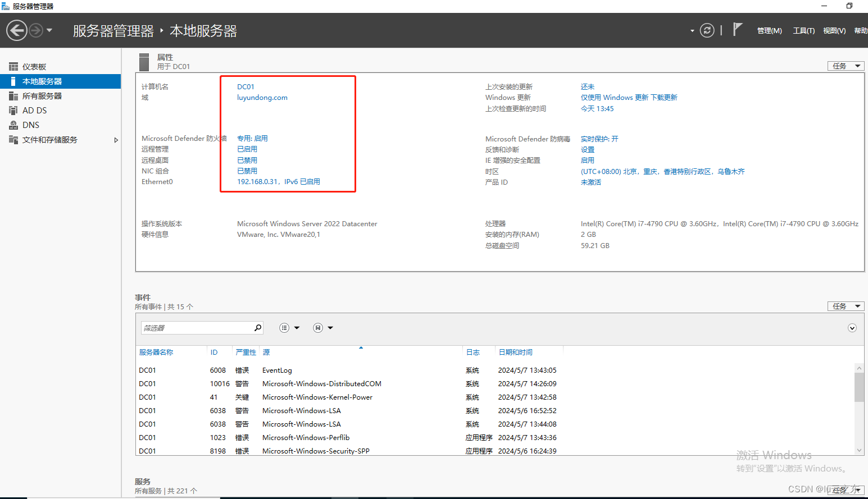
Task: Sort events by ID column
Action: (x=214, y=352)
